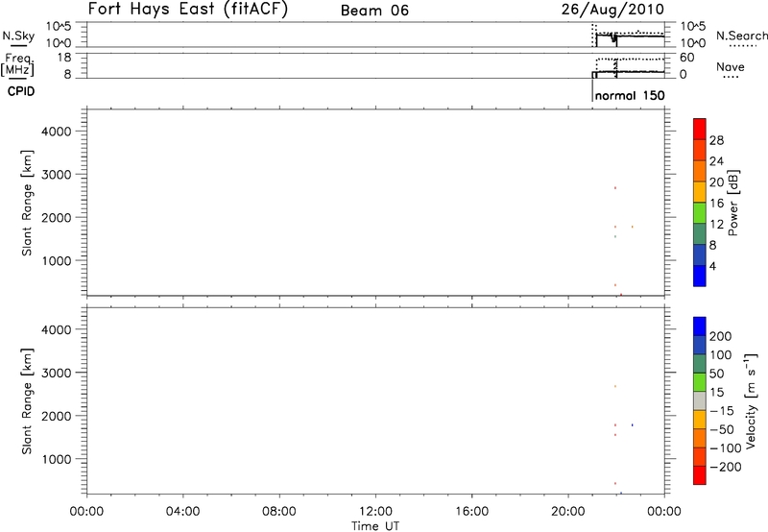Click the "Nave" legend label

[x=730, y=67]
